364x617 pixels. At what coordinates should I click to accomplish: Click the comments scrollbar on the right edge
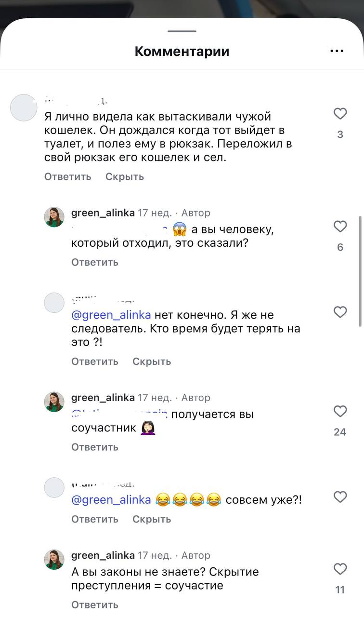point(361,270)
